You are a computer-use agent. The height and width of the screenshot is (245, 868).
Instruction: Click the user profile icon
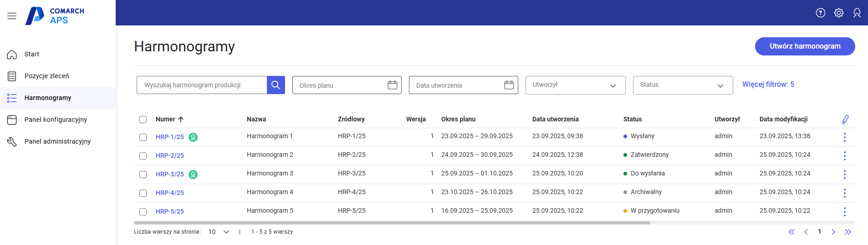857,13
